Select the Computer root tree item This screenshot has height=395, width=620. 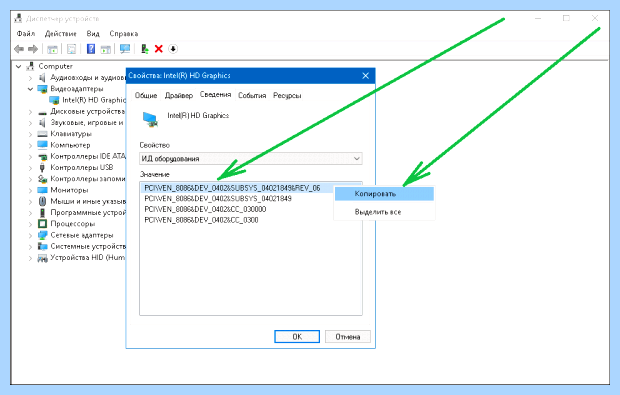[55, 66]
